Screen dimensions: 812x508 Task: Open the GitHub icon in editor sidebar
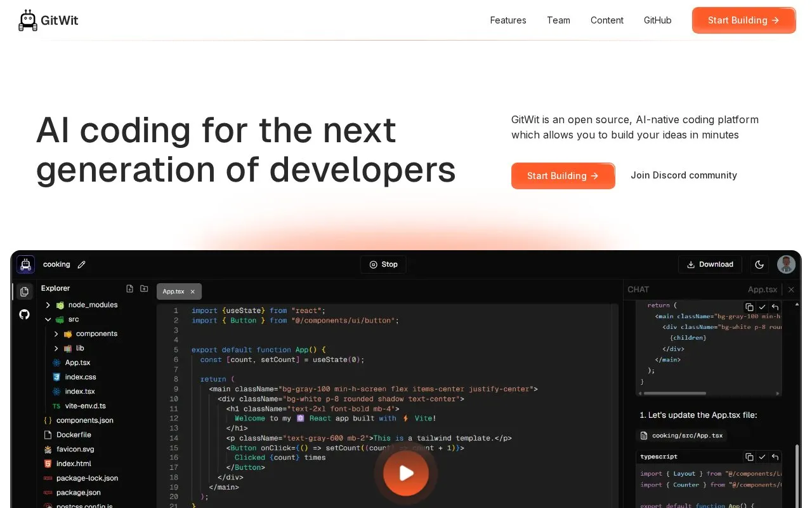[x=24, y=314]
